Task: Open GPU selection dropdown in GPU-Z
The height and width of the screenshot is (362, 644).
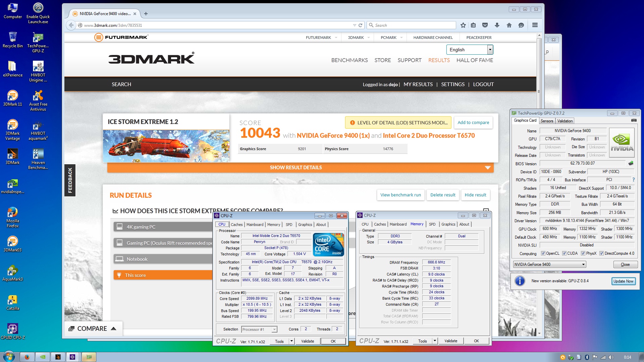Action: [x=549, y=264]
